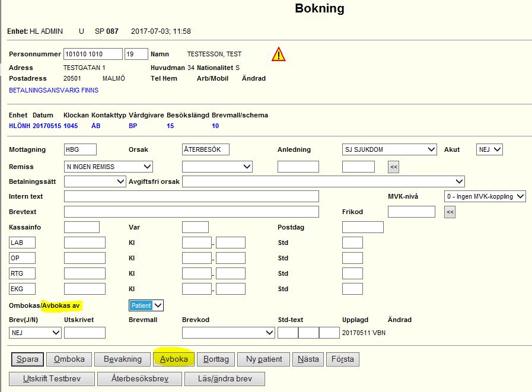Click the Brevtext input field
The image size is (532, 392).
pos(192,212)
